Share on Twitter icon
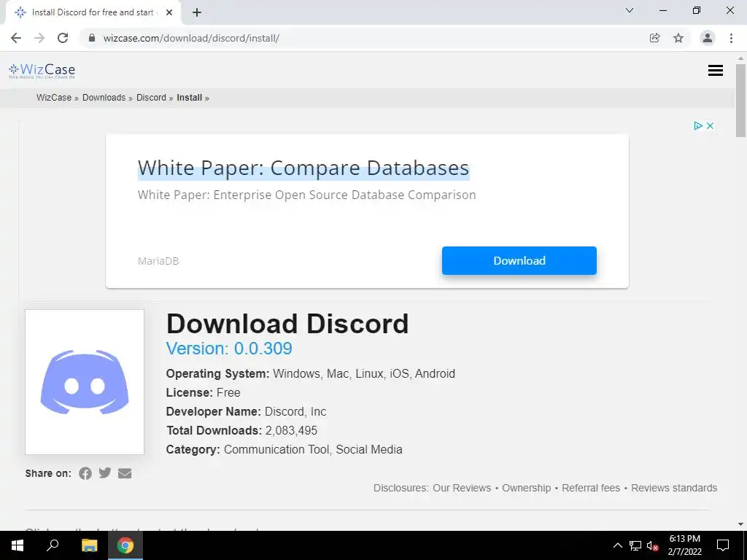The width and height of the screenshot is (747, 560). pyautogui.click(x=105, y=472)
